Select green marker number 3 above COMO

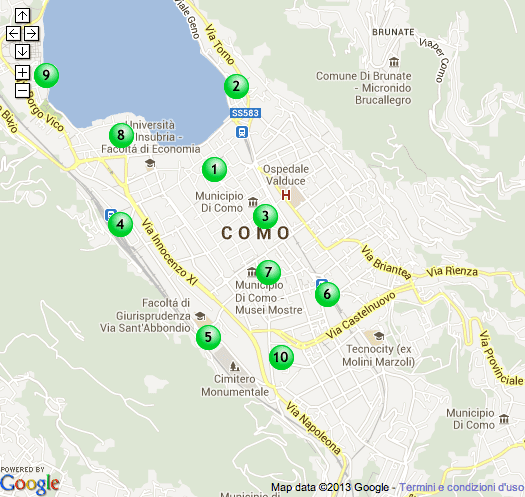(266, 216)
